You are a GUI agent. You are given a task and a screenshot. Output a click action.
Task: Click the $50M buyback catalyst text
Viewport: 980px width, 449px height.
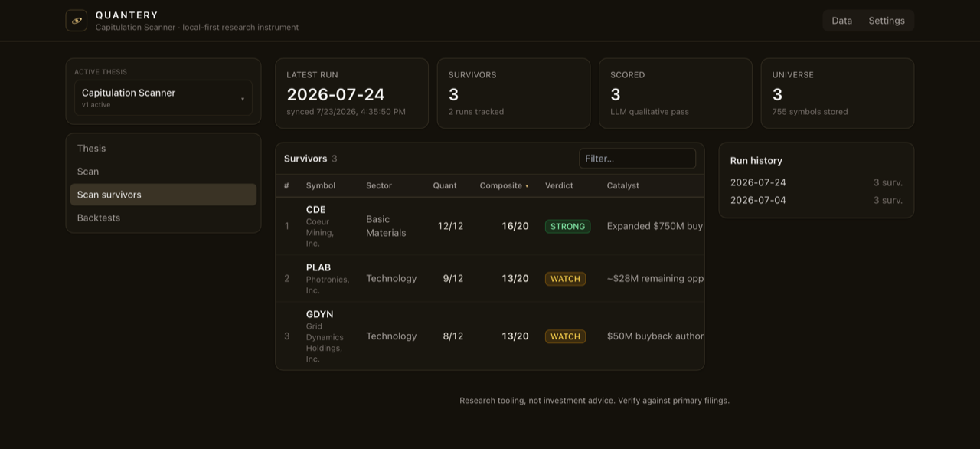tap(655, 336)
